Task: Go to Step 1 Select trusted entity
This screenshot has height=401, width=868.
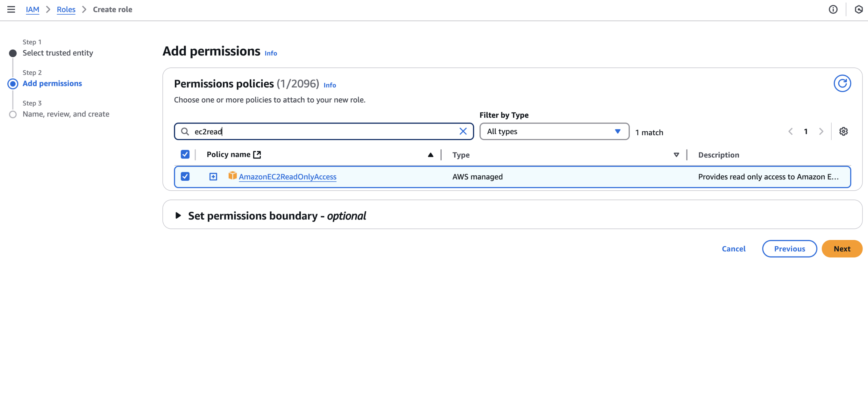Action: pos(58,53)
